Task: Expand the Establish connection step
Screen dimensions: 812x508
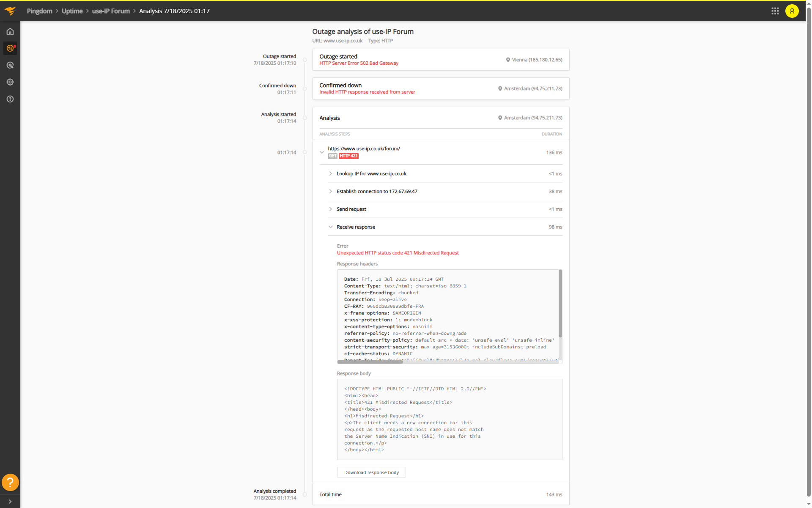Action: [x=330, y=191]
